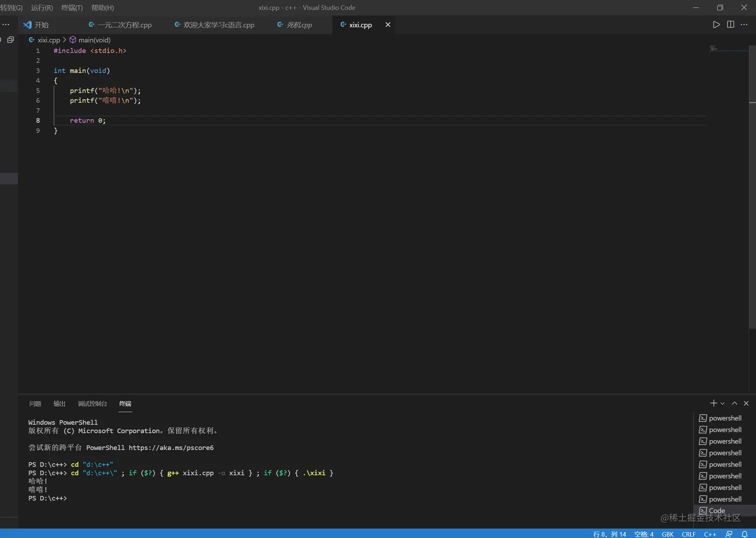Click the #include <stdio.h> line of code
Screen dimensions: 756x538
click(x=90, y=50)
